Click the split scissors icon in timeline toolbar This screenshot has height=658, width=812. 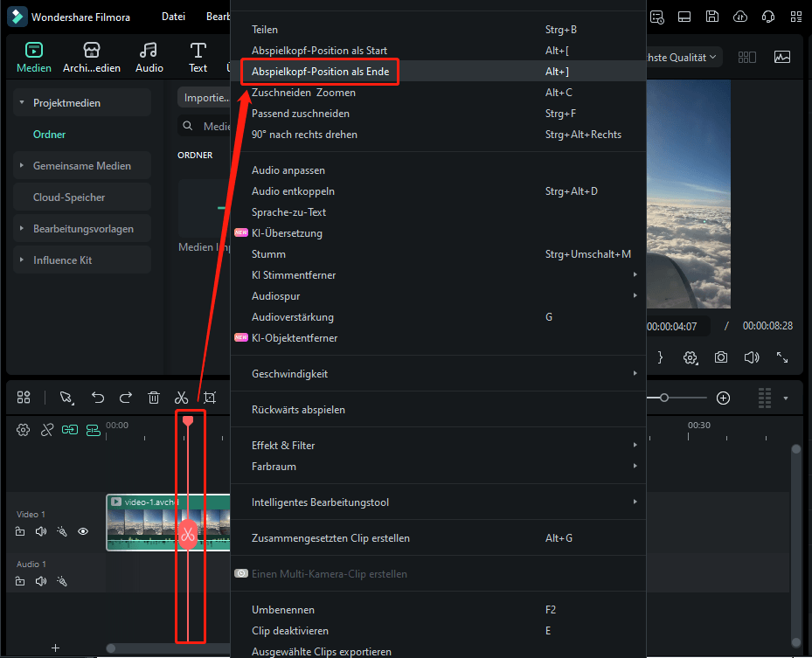click(x=182, y=398)
